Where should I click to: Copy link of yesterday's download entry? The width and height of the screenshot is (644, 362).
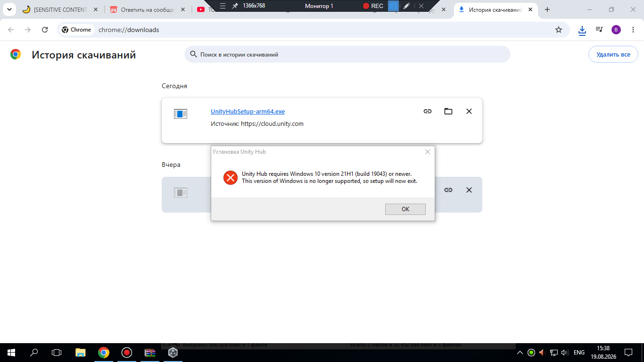click(x=448, y=190)
